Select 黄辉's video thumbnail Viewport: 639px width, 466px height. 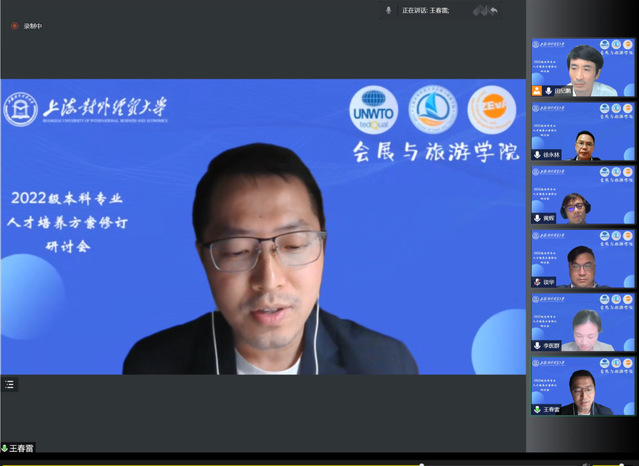pos(583,195)
